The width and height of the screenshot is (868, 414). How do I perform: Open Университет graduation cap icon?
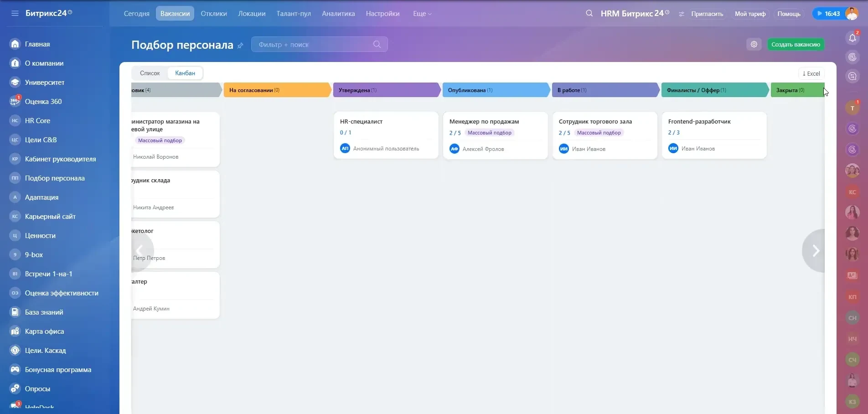[15, 82]
